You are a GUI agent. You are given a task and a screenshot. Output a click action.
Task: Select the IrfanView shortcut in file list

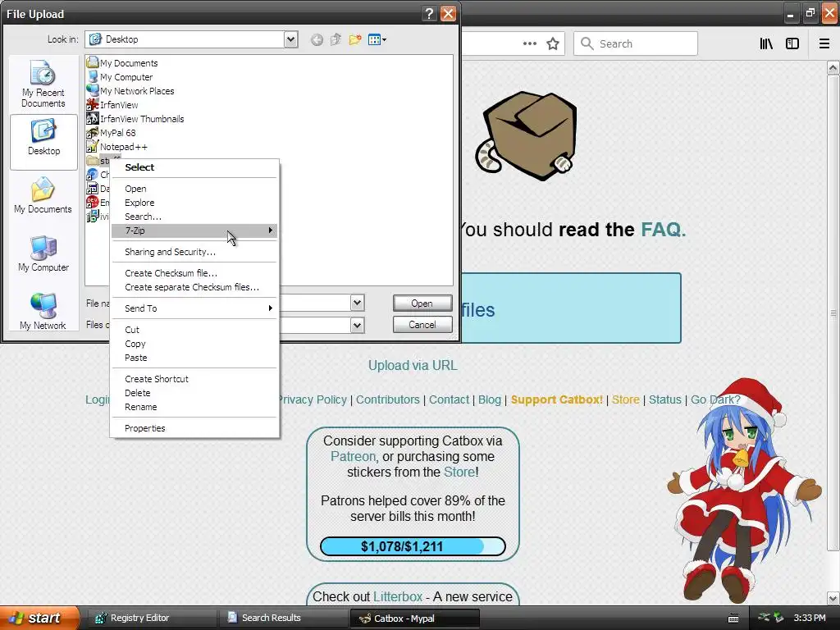[x=112, y=104]
